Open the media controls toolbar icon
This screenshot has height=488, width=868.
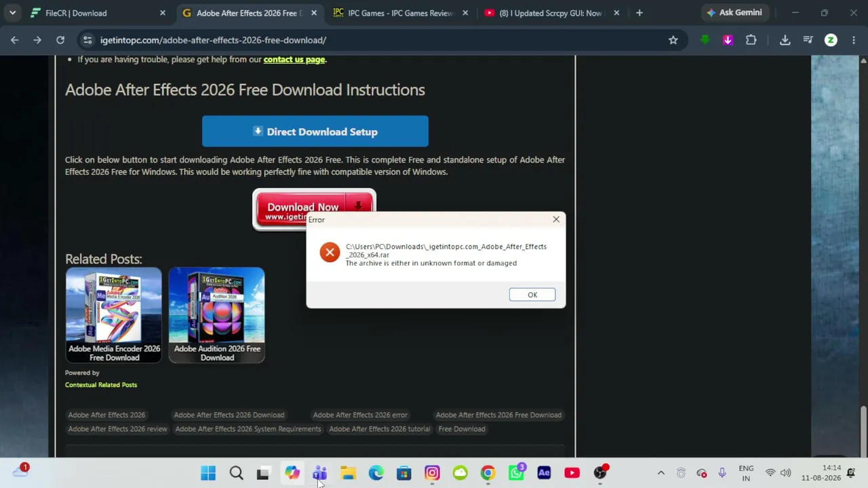[x=808, y=40]
